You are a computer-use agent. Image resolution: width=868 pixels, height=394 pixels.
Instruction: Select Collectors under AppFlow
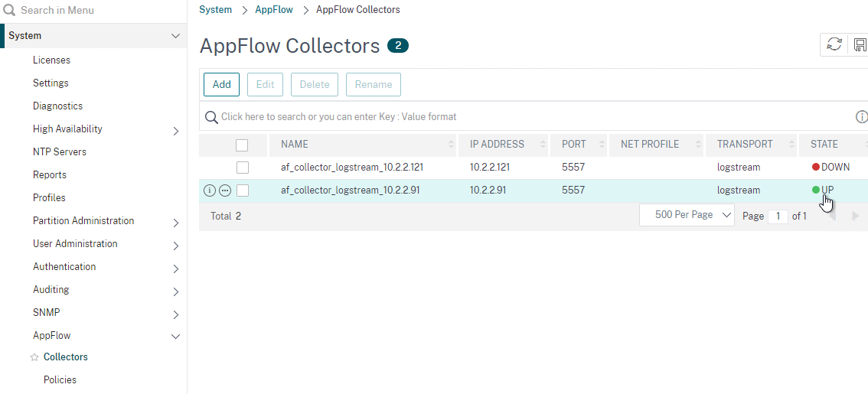click(x=65, y=357)
